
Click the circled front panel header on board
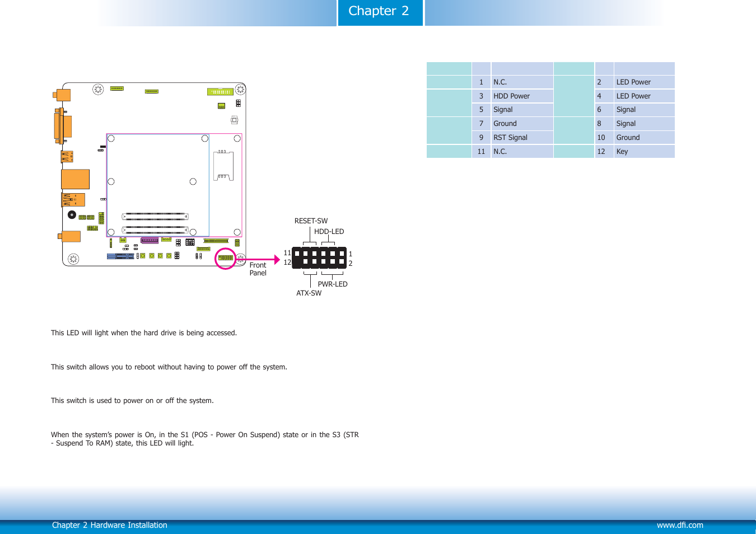(226, 258)
